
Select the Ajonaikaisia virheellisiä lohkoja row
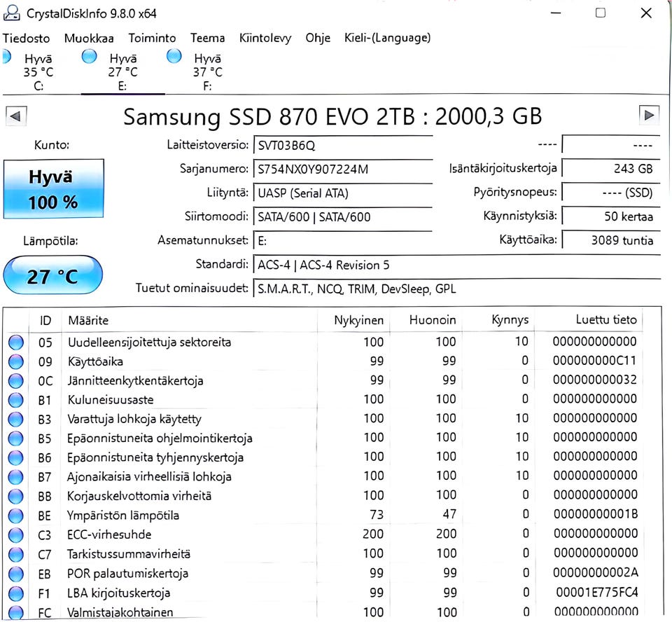[x=323, y=476]
